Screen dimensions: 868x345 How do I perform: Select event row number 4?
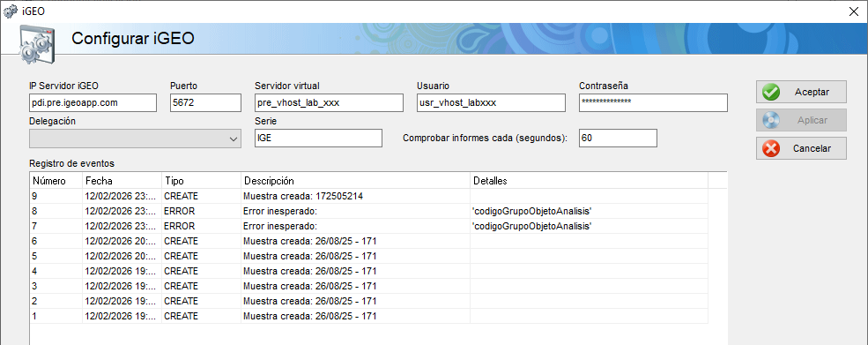pos(368,271)
